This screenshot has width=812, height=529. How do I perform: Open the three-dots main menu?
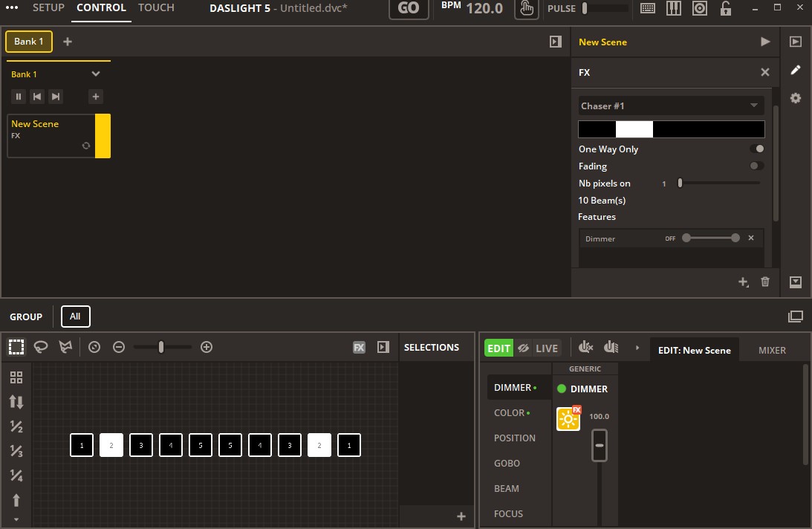11,7
